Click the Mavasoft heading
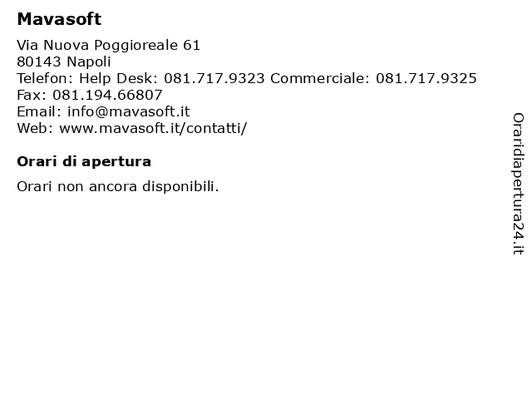The width and height of the screenshot is (532, 399). (x=59, y=19)
